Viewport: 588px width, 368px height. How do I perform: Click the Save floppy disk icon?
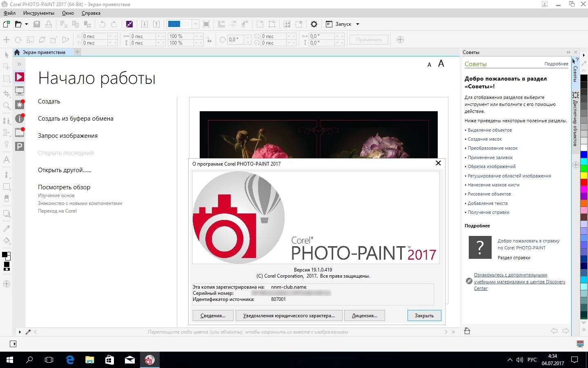pyautogui.click(x=37, y=24)
